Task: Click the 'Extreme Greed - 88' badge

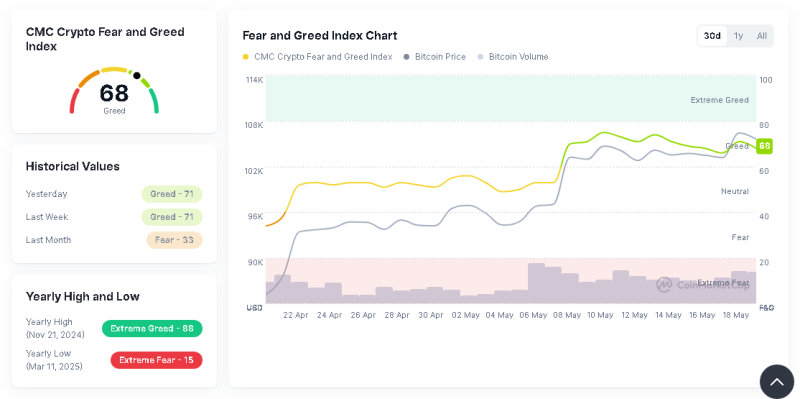Action: tap(152, 329)
